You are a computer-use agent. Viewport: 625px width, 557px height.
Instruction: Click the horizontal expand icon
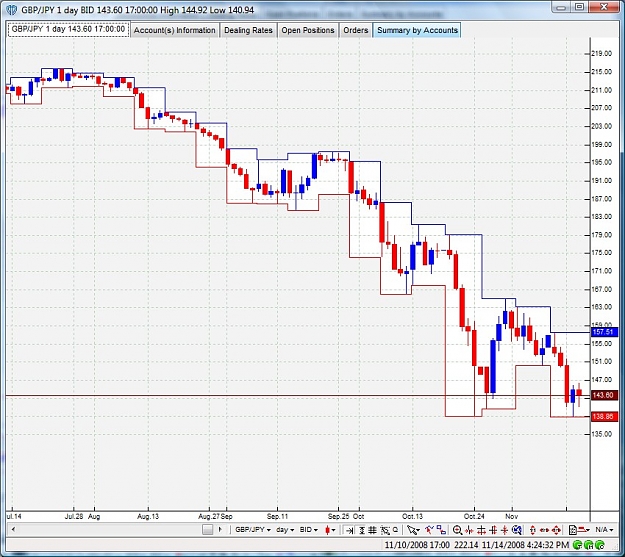click(x=481, y=530)
